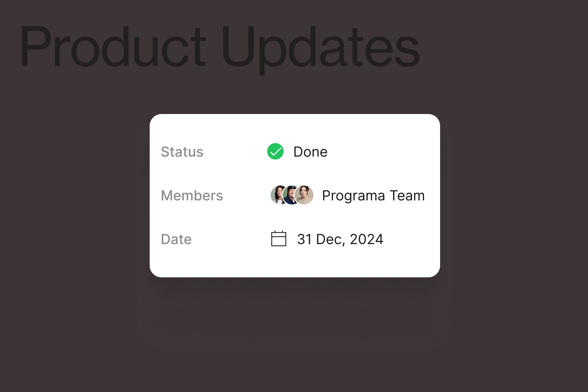Select the Status row label
This screenshot has height=392, width=588.
[x=182, y=152]
